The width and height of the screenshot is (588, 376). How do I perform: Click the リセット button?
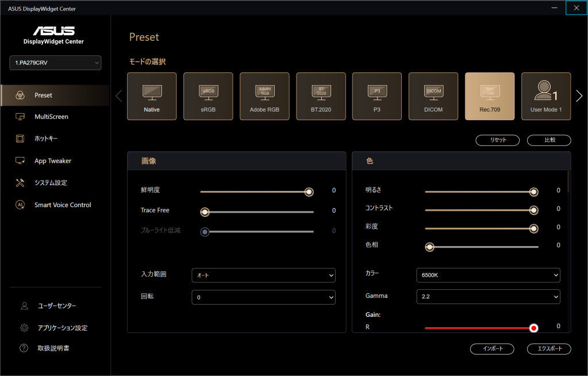click(x=497, y=140)
